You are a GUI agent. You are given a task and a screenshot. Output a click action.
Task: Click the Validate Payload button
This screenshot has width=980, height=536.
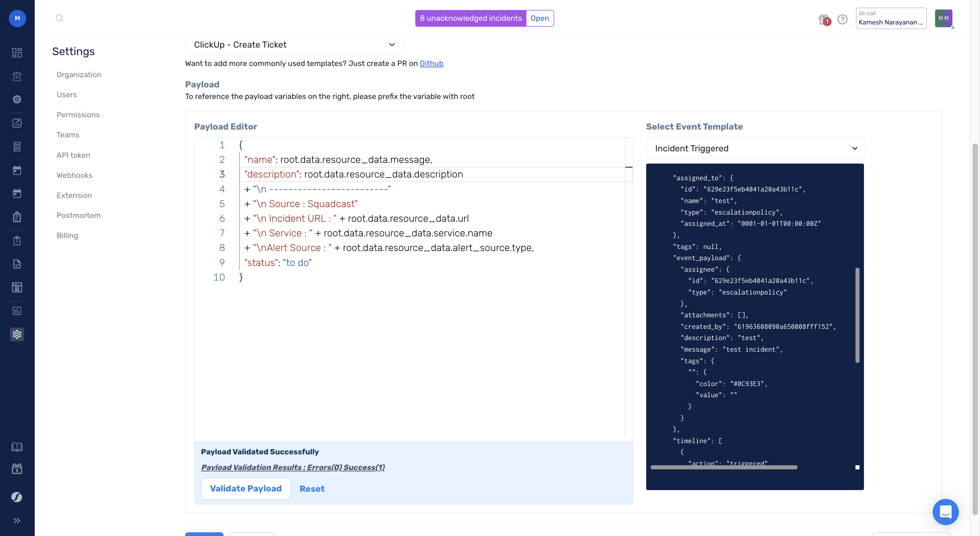[246, 488]
